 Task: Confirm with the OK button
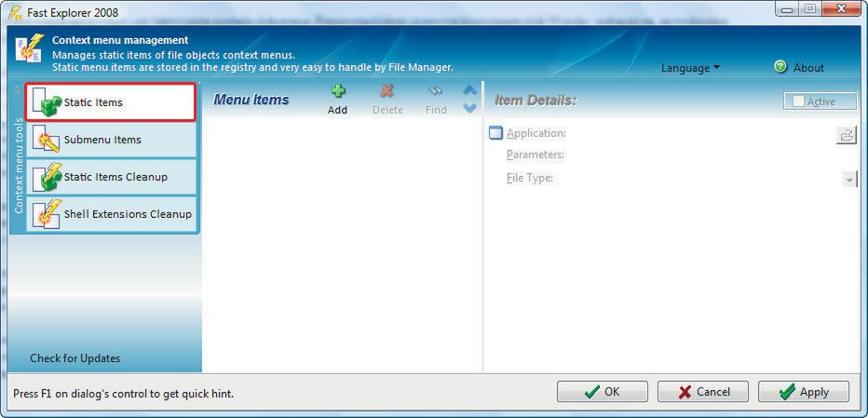tap(603, 391)
